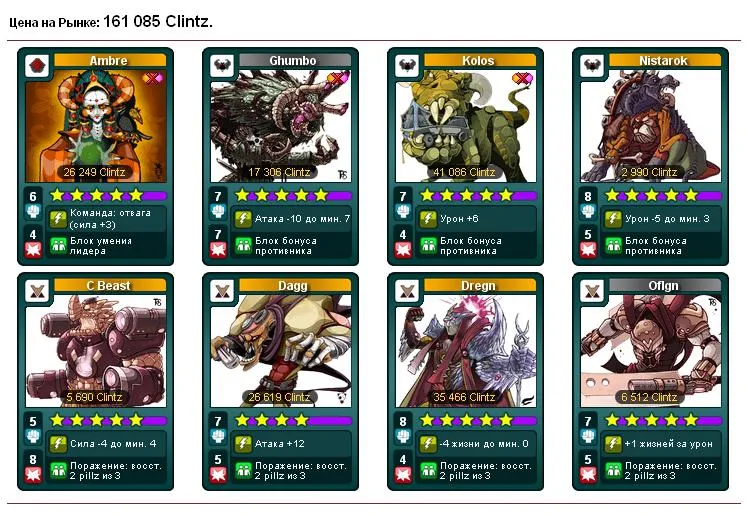
Task: Click the green bonus icon on Nistarok card
Action: point(613,246)
